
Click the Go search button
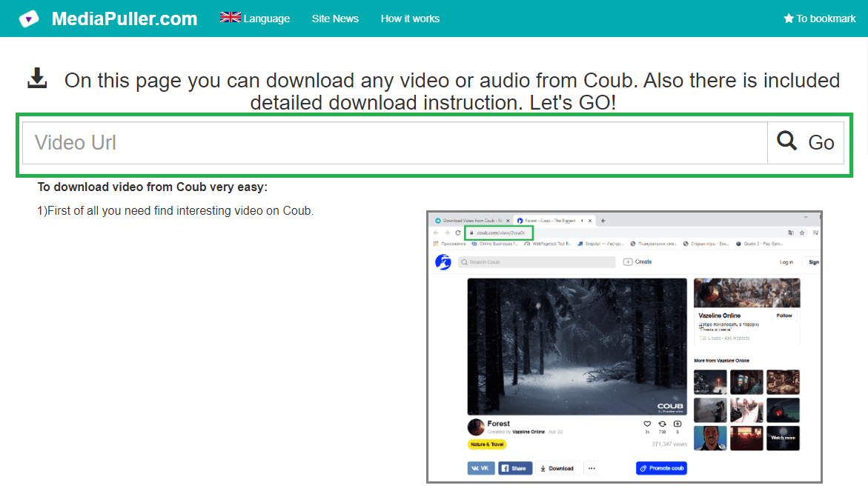pos(806,143)
